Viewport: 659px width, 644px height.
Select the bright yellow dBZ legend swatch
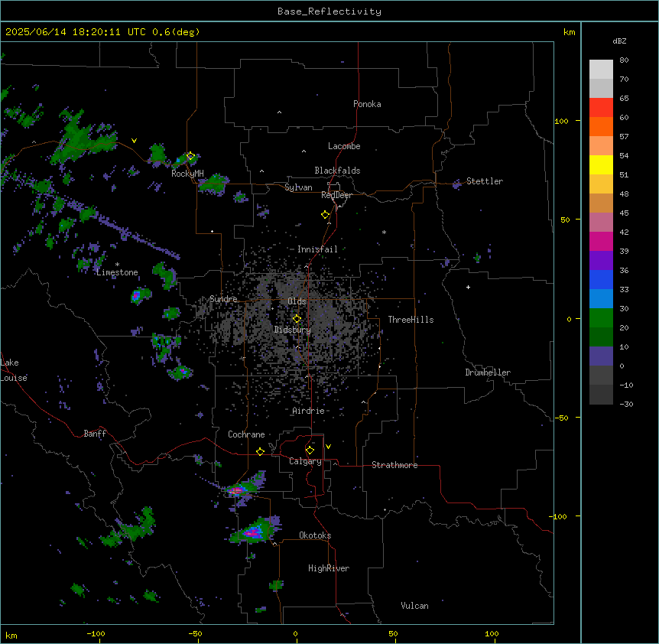601,164
